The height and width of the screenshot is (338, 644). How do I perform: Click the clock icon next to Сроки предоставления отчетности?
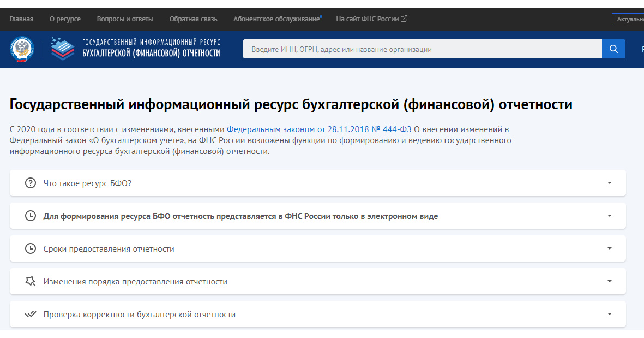pyautogui.click(x=31, y=249)
